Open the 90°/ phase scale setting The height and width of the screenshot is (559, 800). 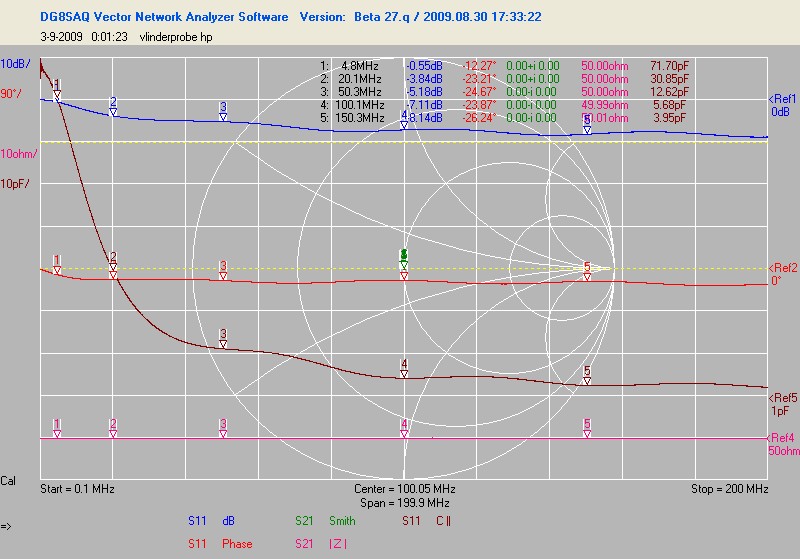coord(12,94)
